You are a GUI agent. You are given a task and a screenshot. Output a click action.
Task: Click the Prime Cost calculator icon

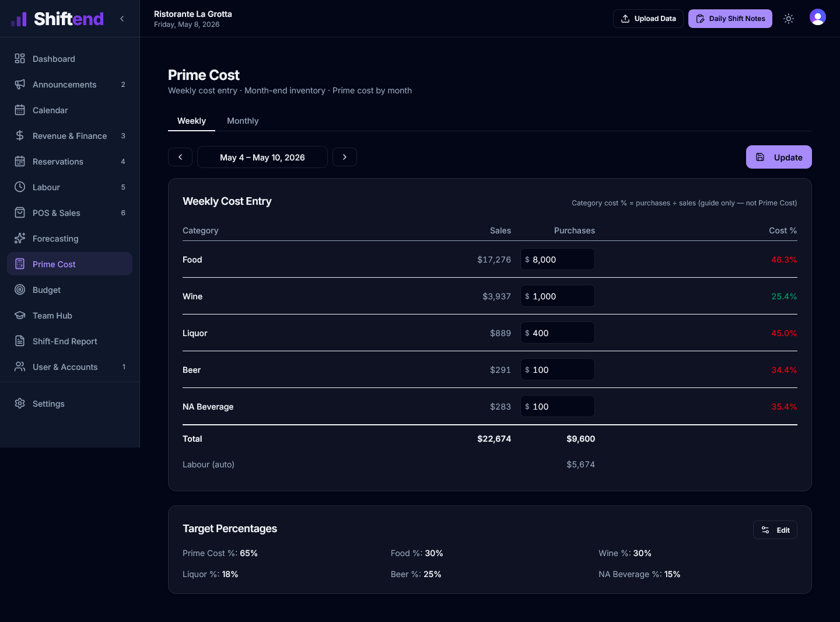tap(20, 264)
